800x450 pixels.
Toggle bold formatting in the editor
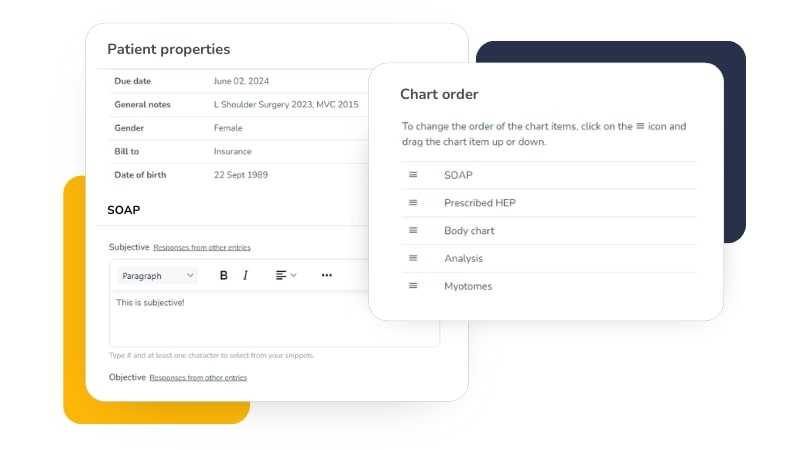(x=223, y=275)
